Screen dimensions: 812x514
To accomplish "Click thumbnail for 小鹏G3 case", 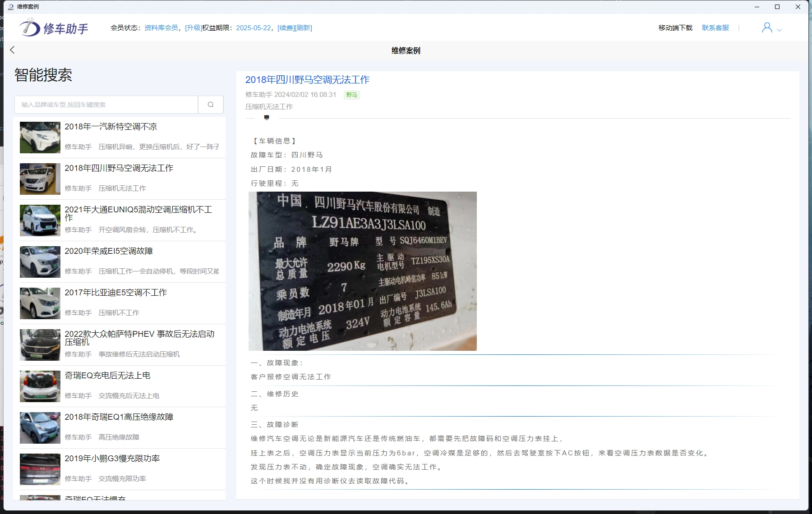I will coord(40,469).
